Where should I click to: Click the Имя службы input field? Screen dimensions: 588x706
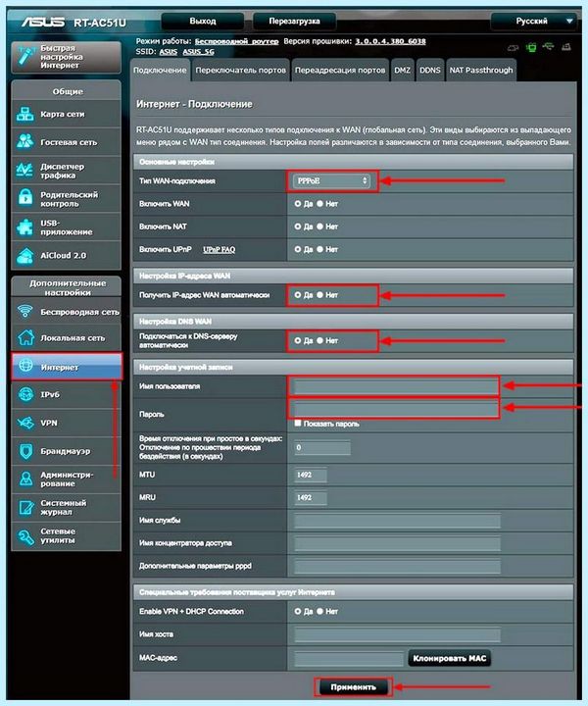[397, 521]
